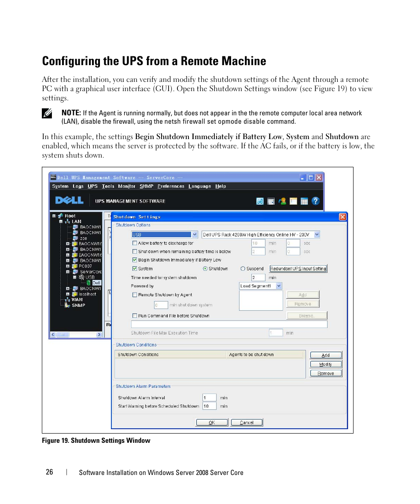Uncheck Begin Shutdown Immediately if Battery Low
This screenshot has height=504, width=420.
[135, 260]
